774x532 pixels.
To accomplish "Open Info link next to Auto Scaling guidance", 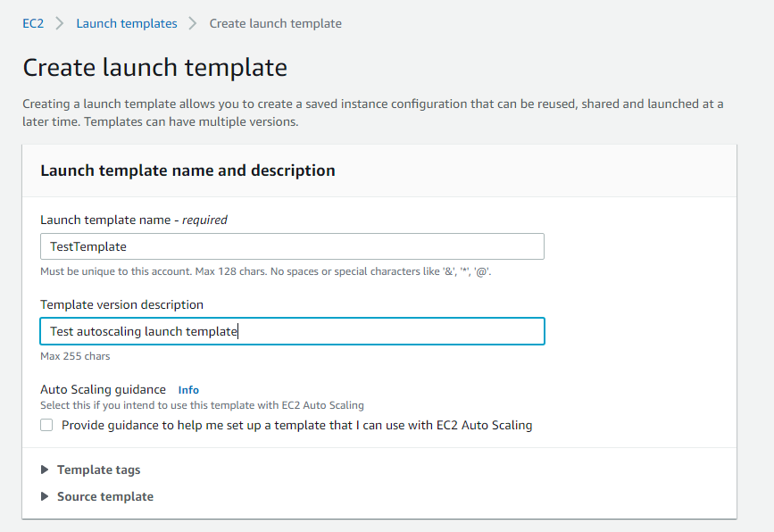I will pyautogui.click(x=188, y=390).
